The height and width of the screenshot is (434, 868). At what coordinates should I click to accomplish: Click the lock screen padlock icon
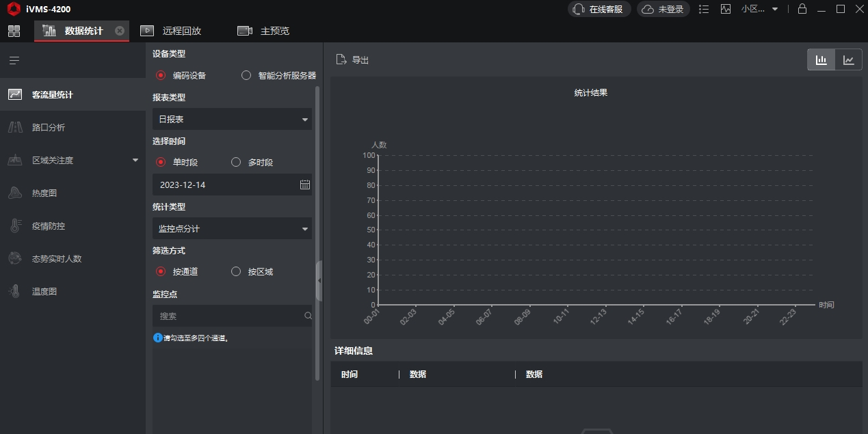click(x=802, y=9)
